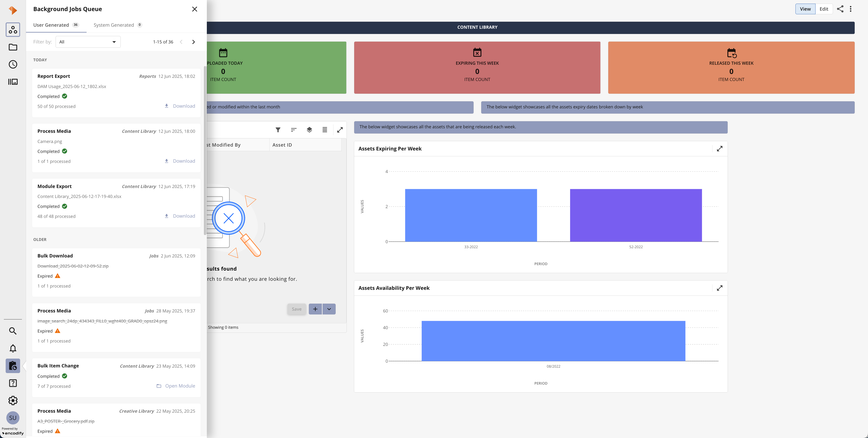Click the row density icon in the widget toolbar

[325, 130]
